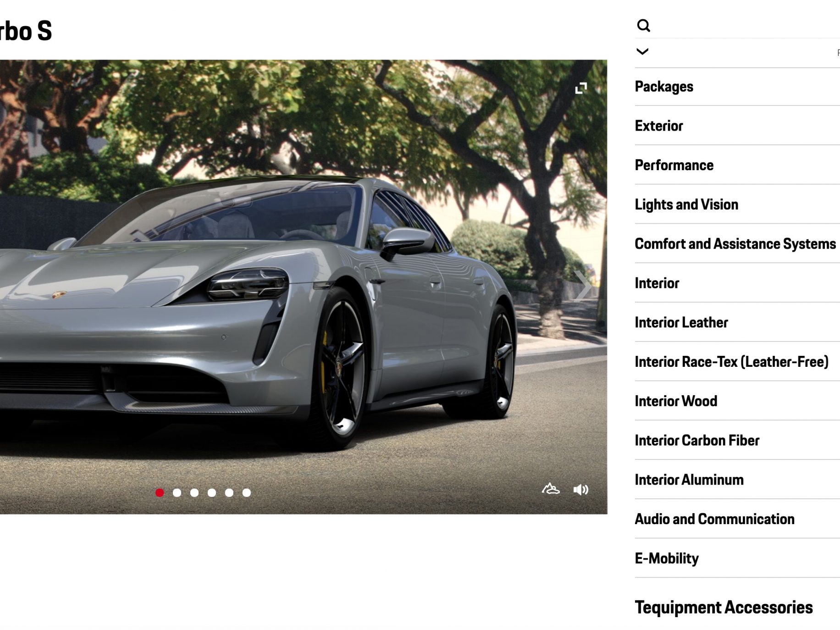Image resolution: width=840 pixels, height=630 pixels.
Task: Expand the Interior Aluminum section
Action: point(737,480)
